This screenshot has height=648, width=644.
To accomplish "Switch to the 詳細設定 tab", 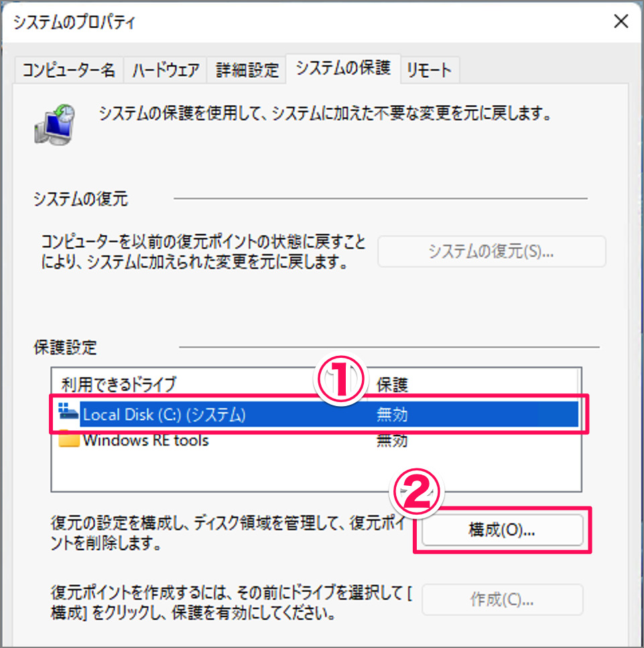I will tap(247, 70).
